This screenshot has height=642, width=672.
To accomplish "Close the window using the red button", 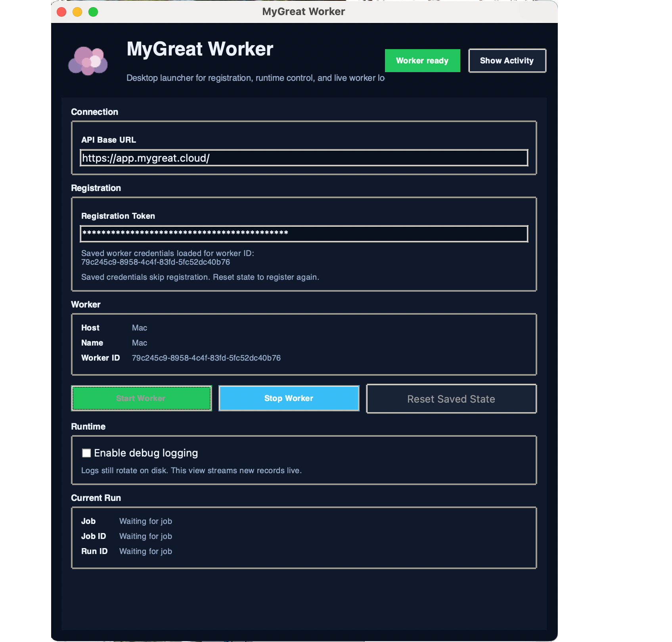I will (61, 12).
